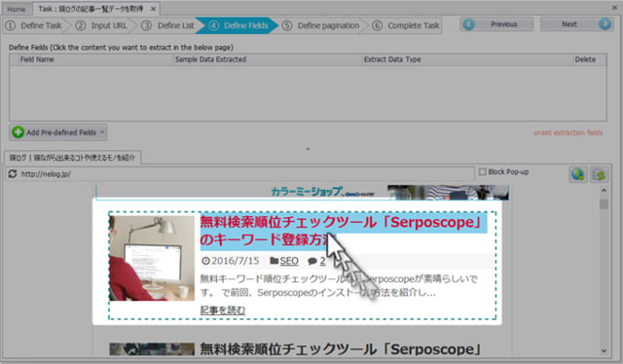Click the first article thumbnail image
This screenshot has width=623, height=364.
[x=152, y=258]
